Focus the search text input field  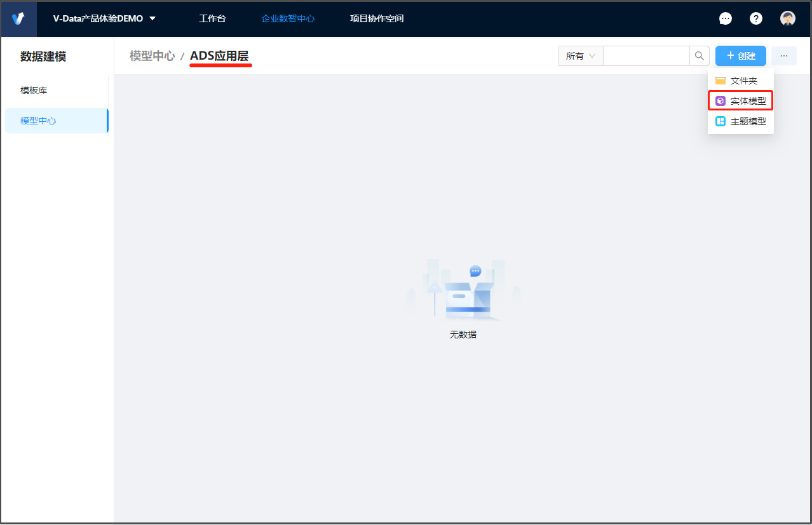[646, 56]
